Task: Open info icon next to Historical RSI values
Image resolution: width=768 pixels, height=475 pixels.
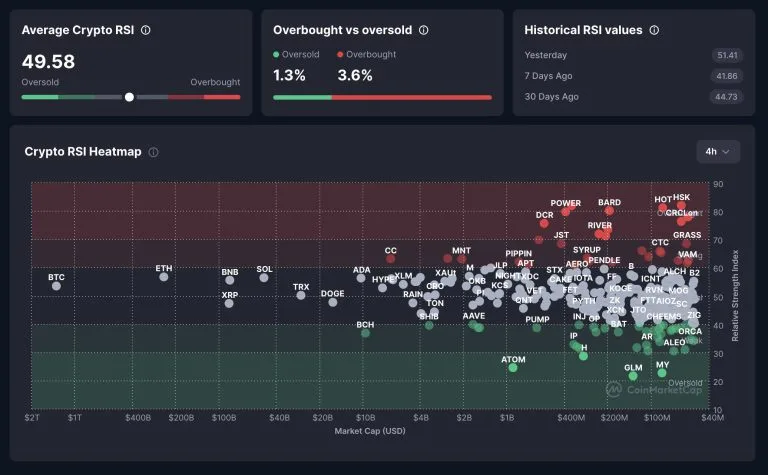Action: (x=654, y=30)
